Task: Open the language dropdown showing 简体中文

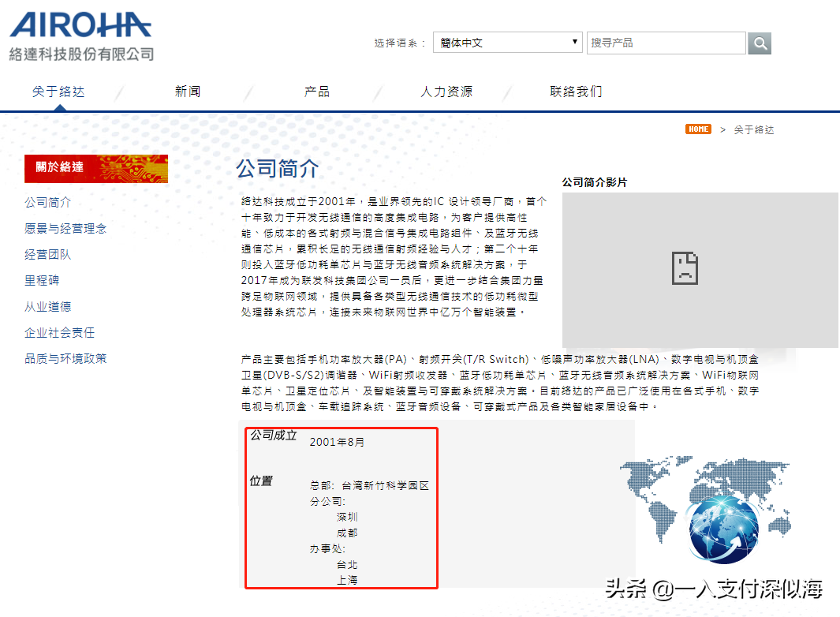Action: click(507, 43)
